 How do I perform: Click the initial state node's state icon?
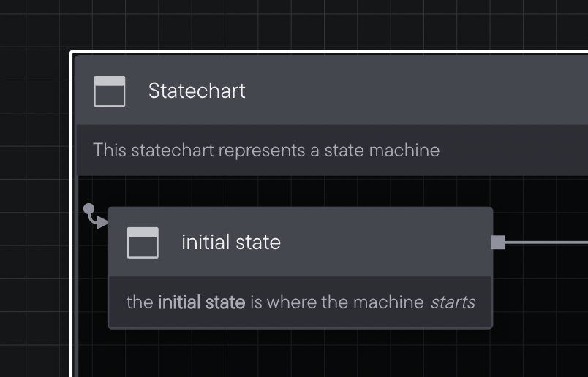tap(143, 243)
